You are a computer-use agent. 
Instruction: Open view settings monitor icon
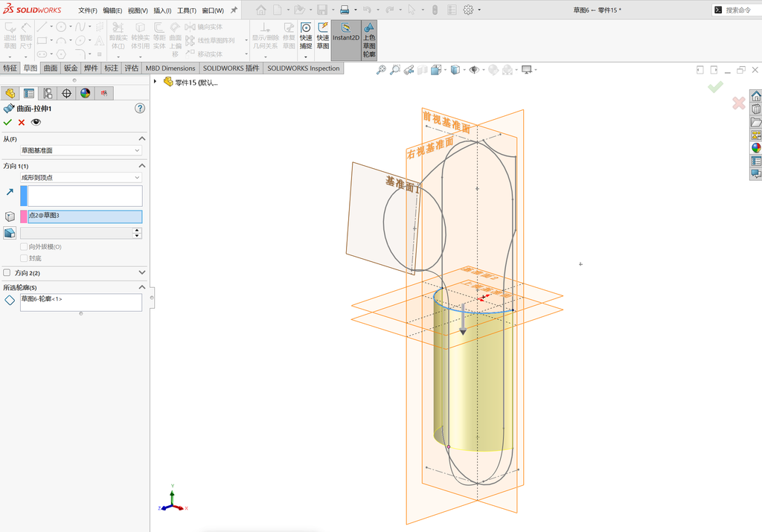coord(526,70)
